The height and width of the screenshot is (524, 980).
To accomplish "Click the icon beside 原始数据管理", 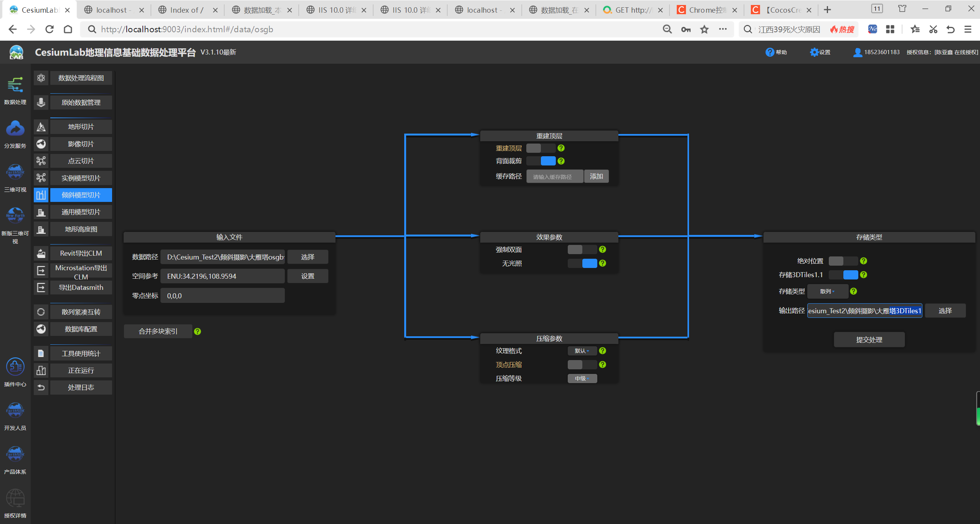I will coord(41,102).
